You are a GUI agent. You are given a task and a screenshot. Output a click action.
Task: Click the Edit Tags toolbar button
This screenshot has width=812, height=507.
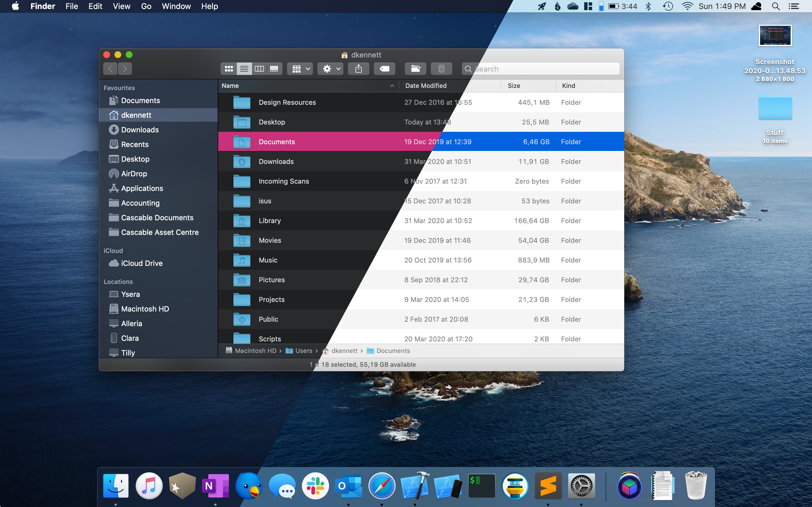click(384, 69)
